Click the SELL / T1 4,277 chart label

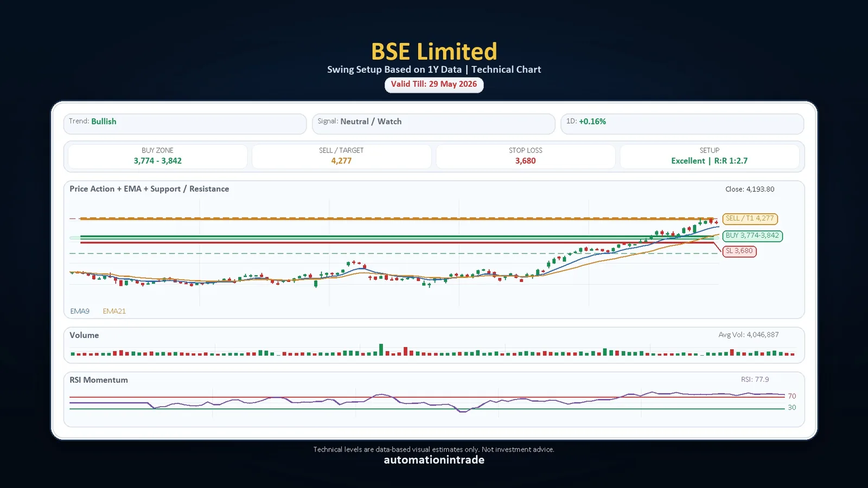point(750,219)
